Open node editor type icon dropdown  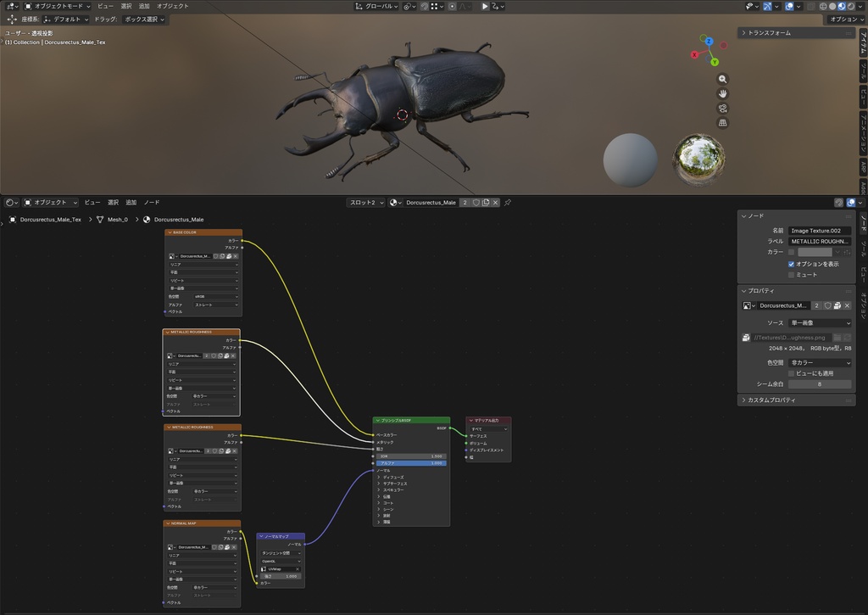(11, 202)
